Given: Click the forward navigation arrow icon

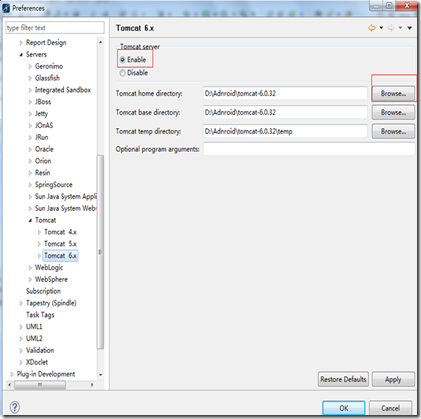Looking at the screenshot, I should point(391,28).
